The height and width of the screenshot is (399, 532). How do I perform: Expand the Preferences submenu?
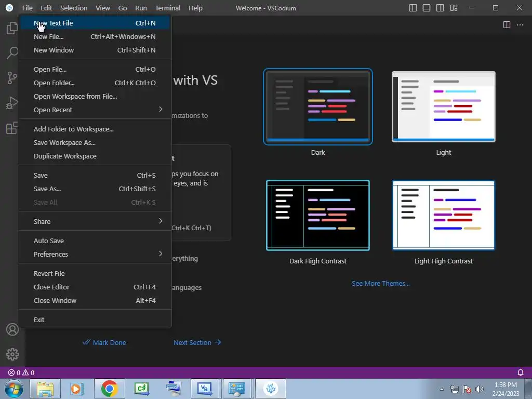coord(95,255)
